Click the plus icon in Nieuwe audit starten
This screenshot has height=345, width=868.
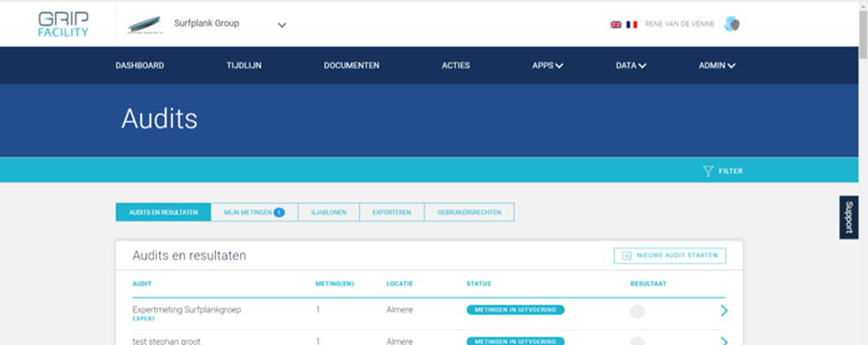tap(626, 255)
